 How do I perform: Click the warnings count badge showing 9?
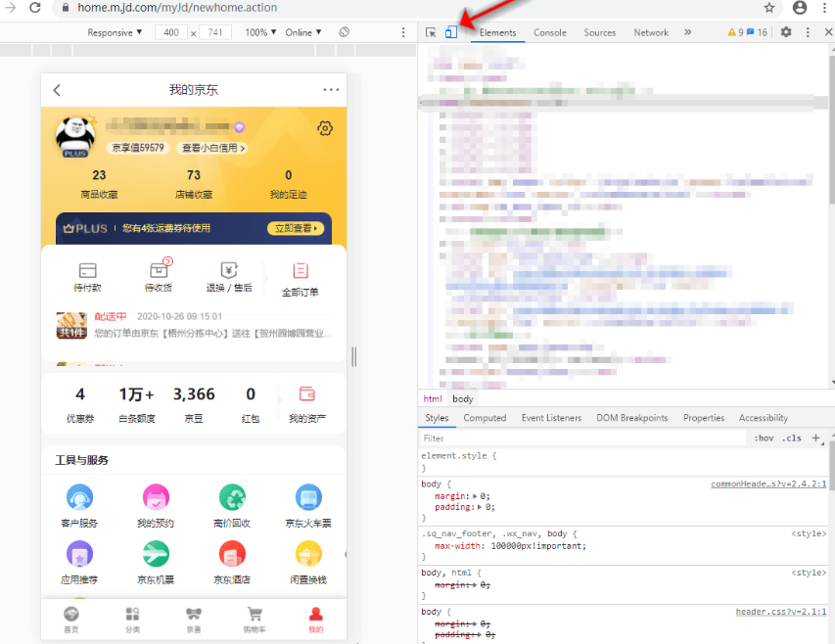(735, 32)
